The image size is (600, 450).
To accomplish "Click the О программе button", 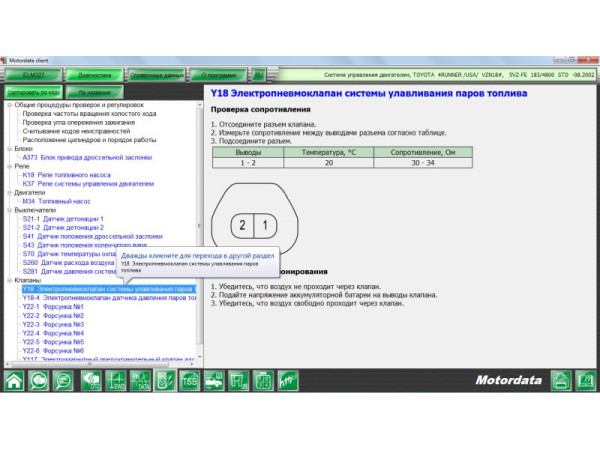I will (218, 74).
